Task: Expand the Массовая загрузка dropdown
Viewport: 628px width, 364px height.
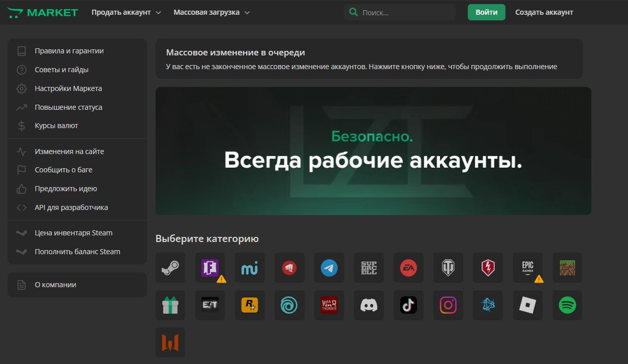Action: [211, 12]
